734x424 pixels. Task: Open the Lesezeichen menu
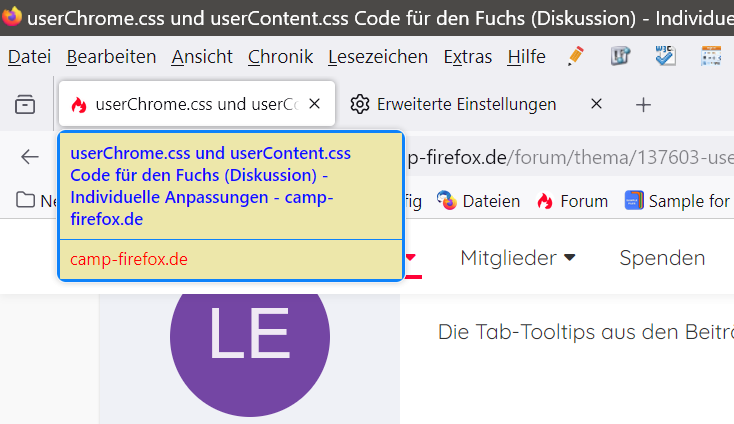coord(377,57)
